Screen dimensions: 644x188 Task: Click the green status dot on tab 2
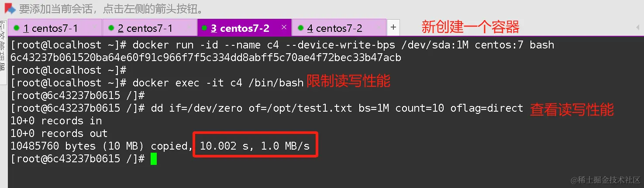pos(111,28)
